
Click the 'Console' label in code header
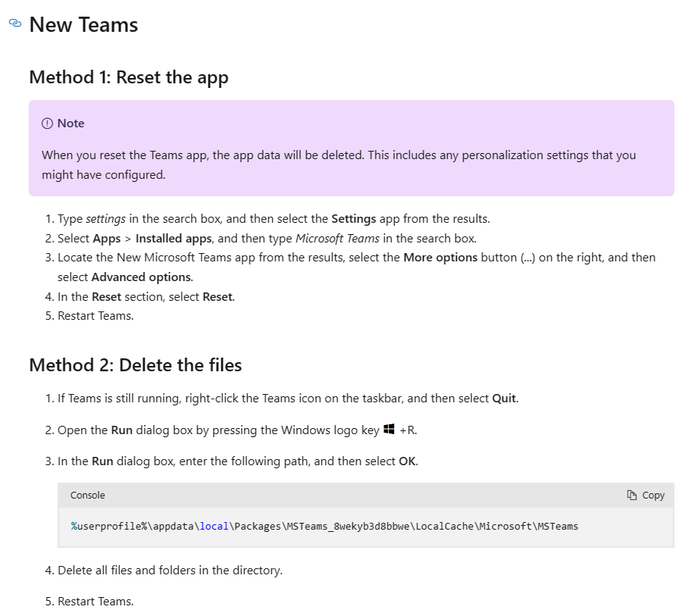click(x=87, y=495)
